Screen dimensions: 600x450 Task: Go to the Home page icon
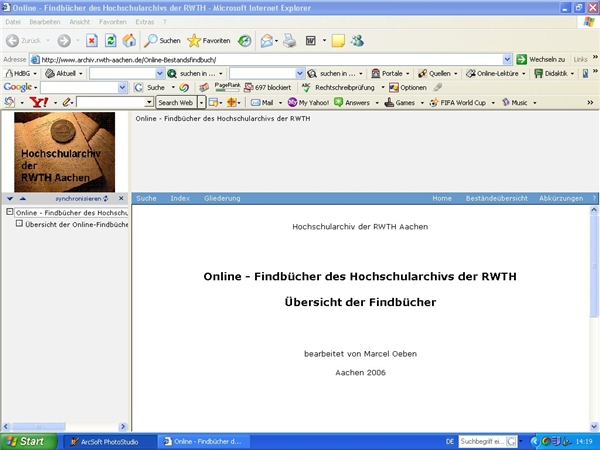129,41
